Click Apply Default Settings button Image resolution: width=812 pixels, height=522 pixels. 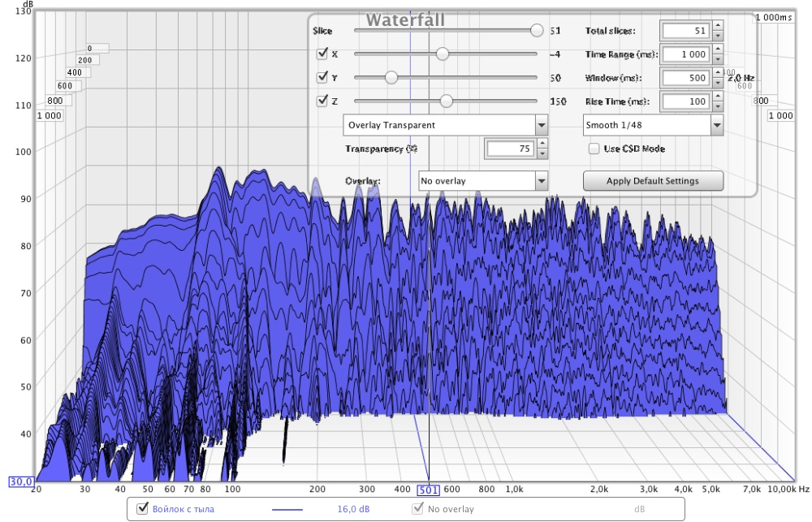tap(653, 181)
